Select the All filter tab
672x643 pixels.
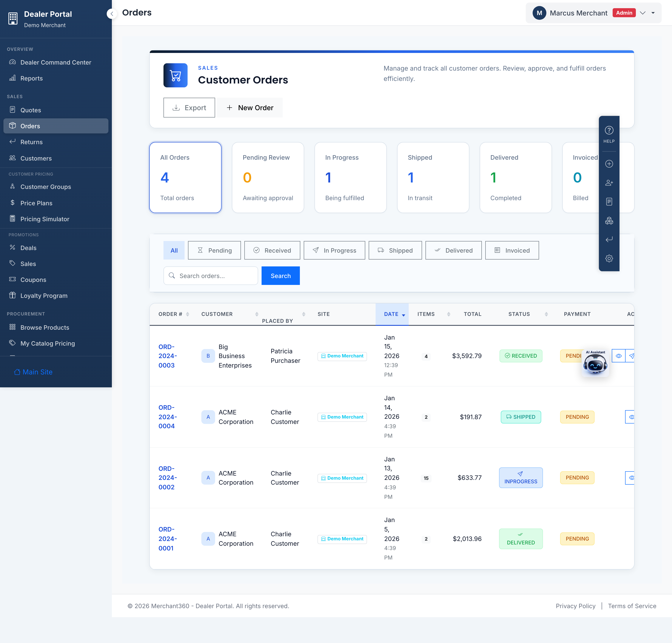(x=174, y=250)
